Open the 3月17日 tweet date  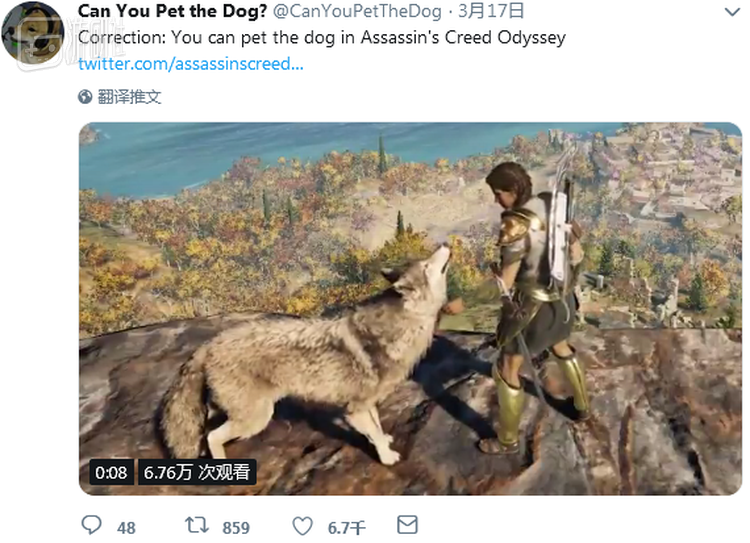coord(491,11)
